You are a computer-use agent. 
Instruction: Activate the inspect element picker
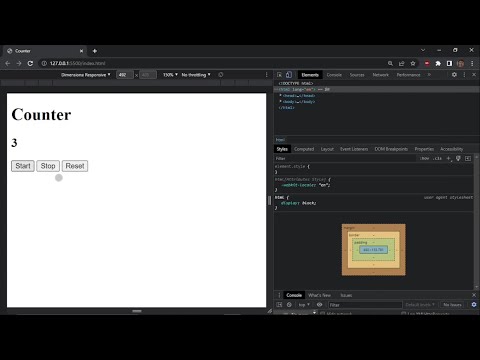coord(279,75)
